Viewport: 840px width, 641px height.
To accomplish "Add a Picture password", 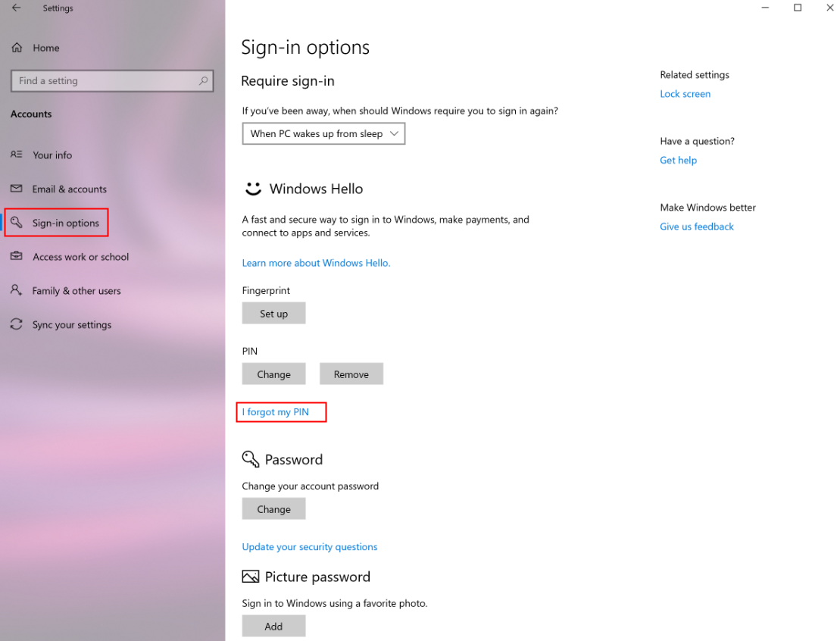I will [273, 627].
